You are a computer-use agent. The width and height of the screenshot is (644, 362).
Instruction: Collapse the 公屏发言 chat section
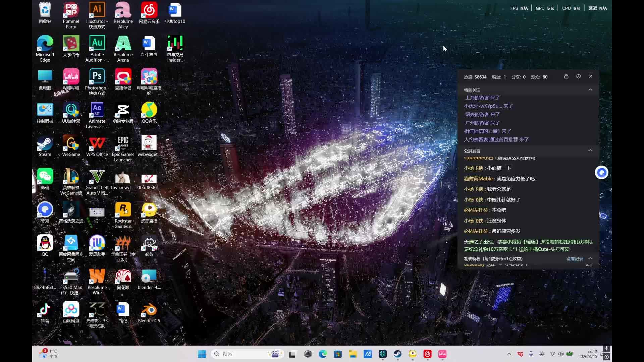tap(590, 150)
